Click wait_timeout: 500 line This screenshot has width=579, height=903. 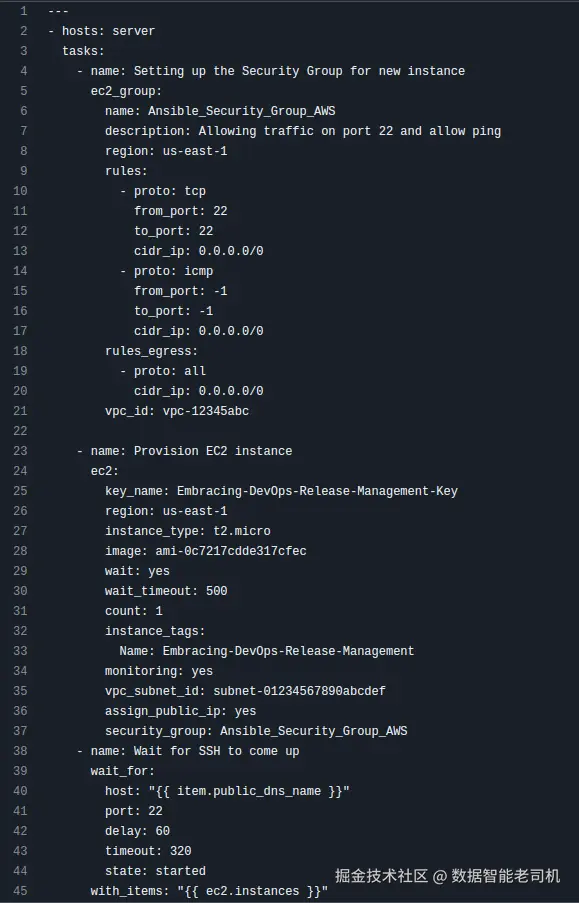pos(166,591)
